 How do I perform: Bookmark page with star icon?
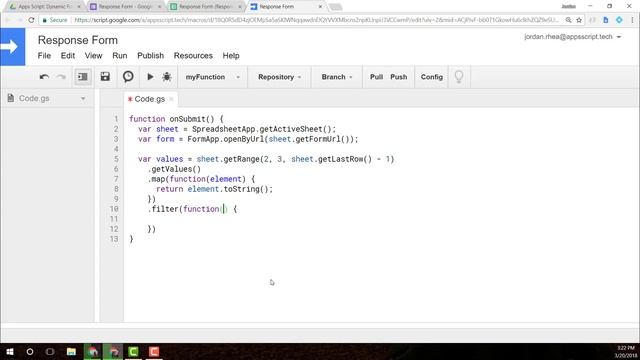pos(579,20)
